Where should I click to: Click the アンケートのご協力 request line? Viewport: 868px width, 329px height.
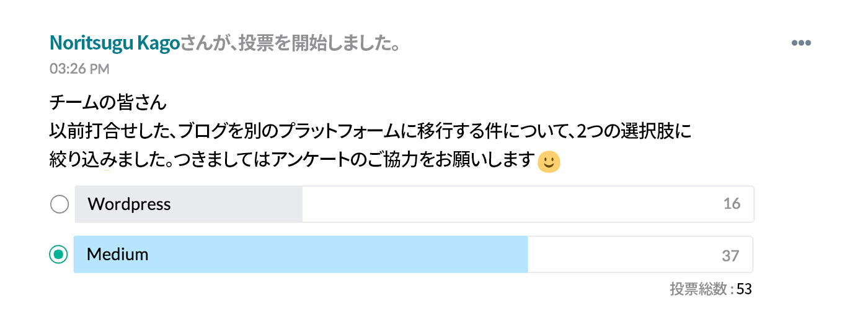[x=291, y=162]
